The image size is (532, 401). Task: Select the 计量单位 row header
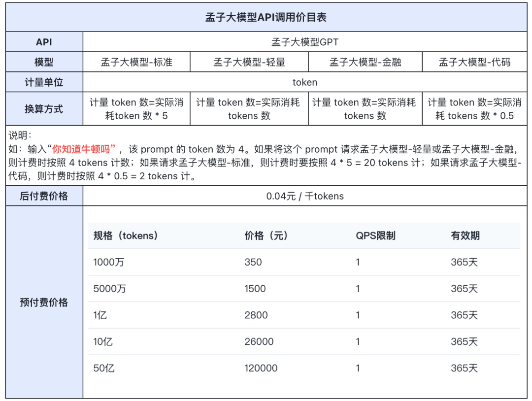click(44, 82)
